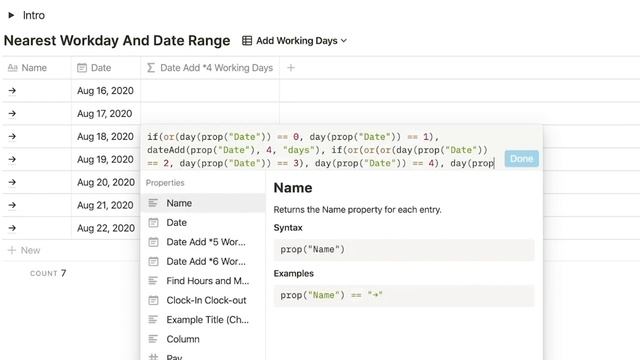Select the Column property
The image size is (640, 360).
203,339
